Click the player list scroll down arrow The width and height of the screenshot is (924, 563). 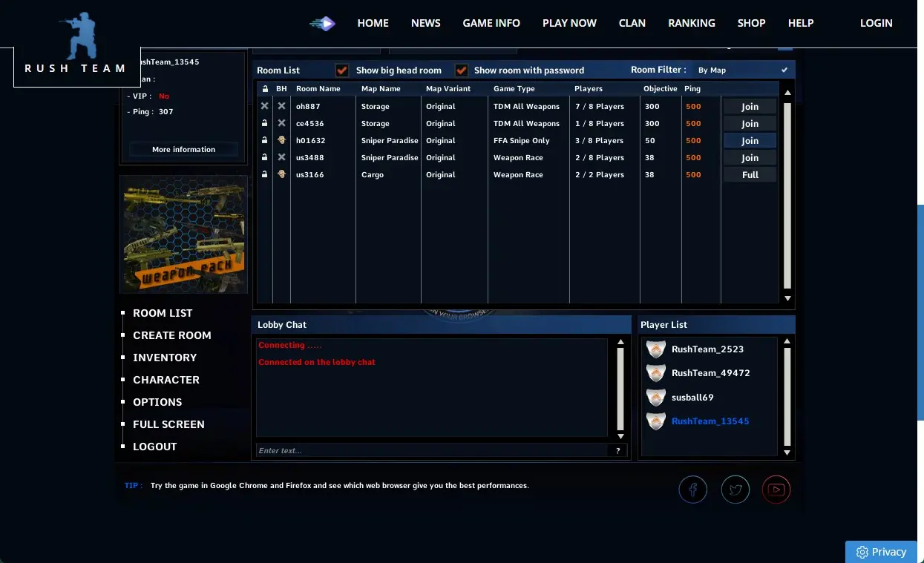(787, 452)
